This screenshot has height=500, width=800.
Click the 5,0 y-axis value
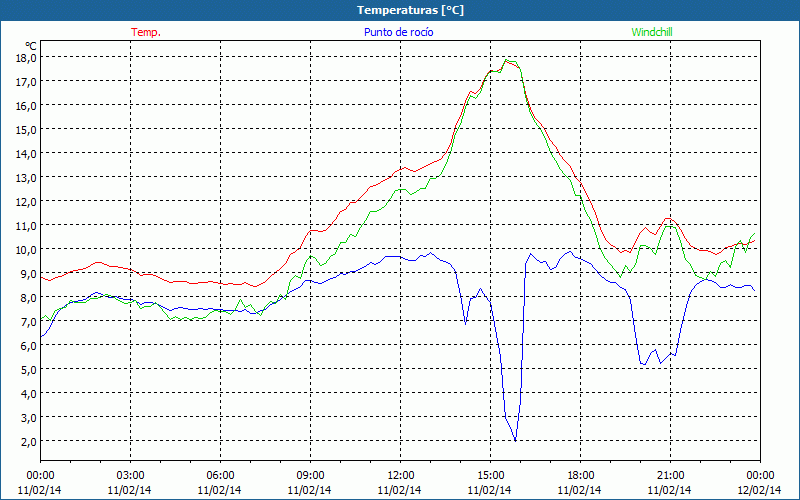[x=28, y=369]
